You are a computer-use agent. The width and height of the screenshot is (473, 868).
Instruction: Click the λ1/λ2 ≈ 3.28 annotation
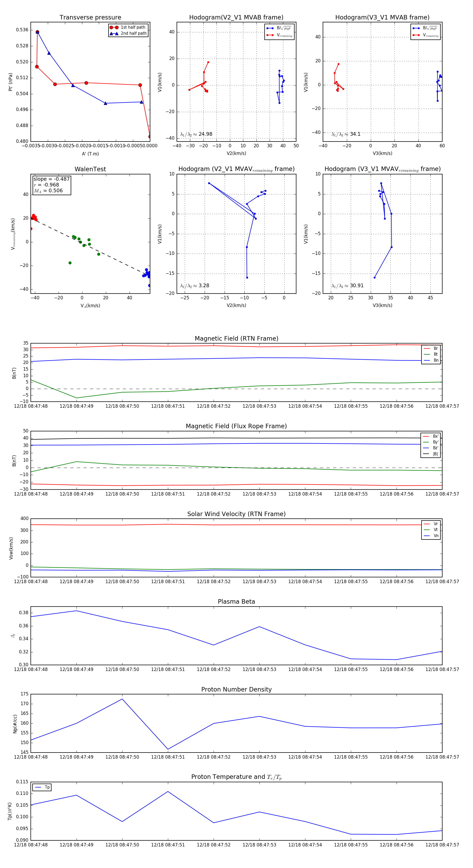pos(194,286)
